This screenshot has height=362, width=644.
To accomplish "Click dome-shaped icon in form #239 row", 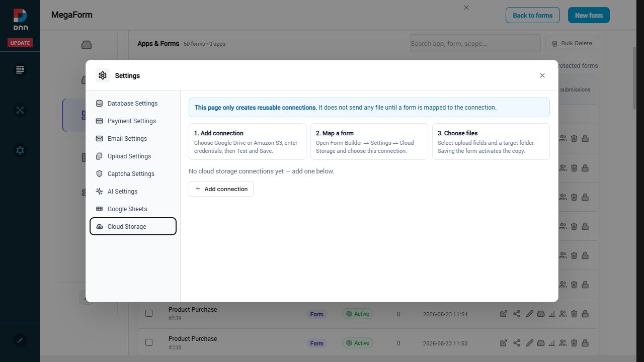I will [541, 314].
